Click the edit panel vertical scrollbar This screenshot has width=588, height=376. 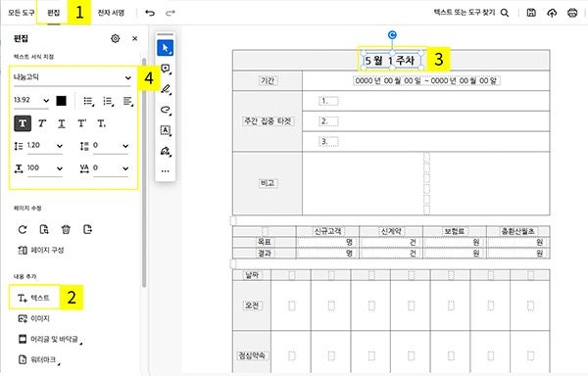[x=144, y=172]
